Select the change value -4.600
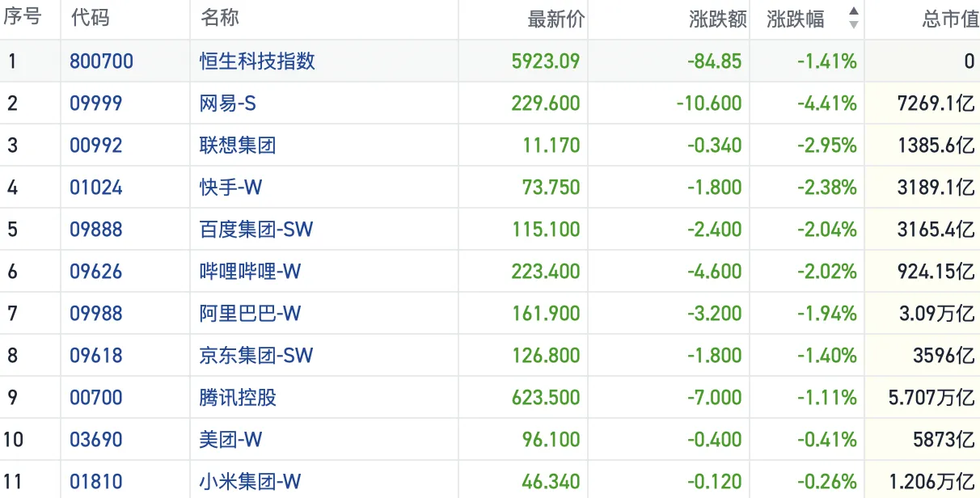The height and width of the screenshot is (498, 980). 716,272
